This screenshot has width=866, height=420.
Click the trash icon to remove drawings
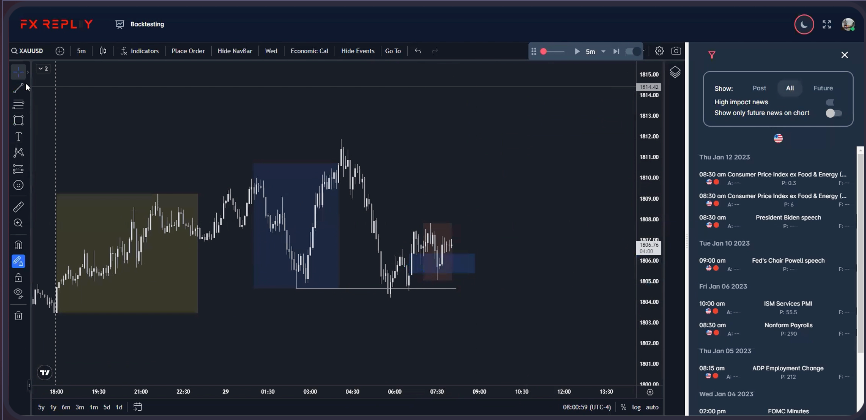click(18, 316)
